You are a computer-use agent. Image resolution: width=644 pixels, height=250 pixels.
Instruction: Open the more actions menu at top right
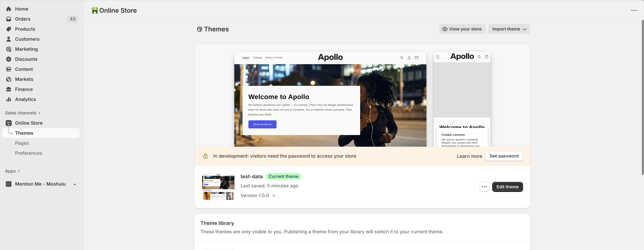tap(634, 10)
